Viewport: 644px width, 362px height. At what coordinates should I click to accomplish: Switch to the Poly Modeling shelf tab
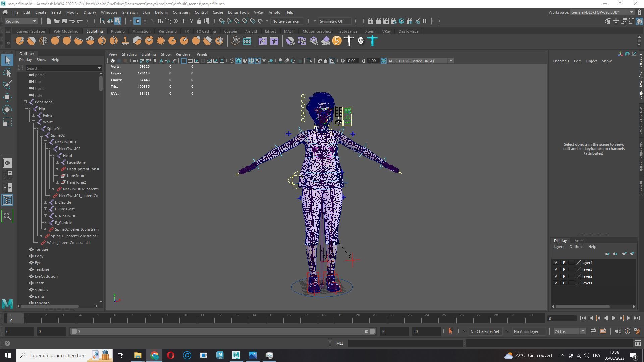coord(66,31)
